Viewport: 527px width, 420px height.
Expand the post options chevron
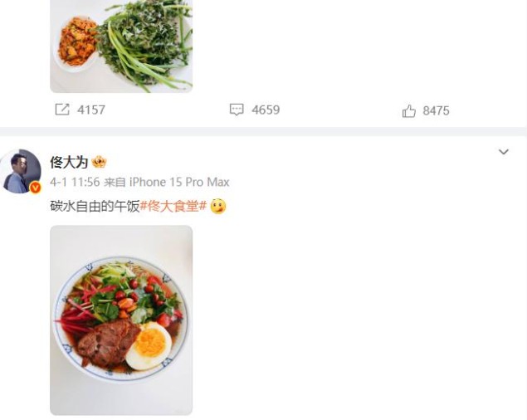coord(503,152)
